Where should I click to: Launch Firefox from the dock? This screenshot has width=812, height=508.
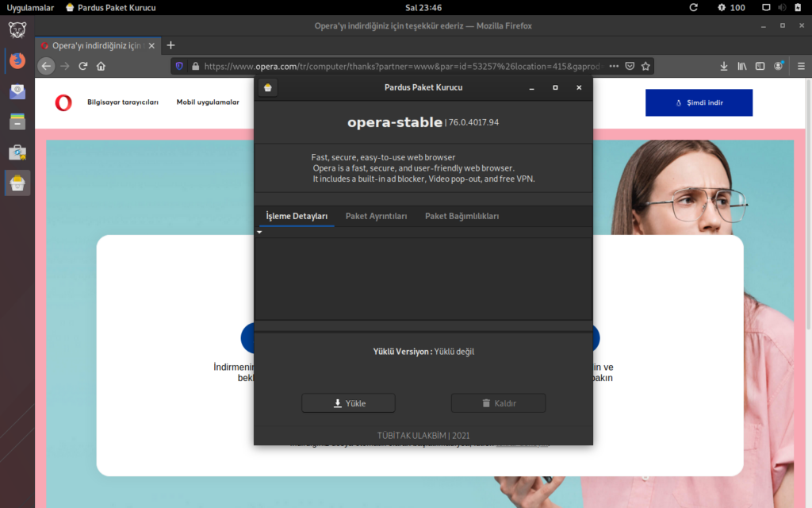click(17, 60)
